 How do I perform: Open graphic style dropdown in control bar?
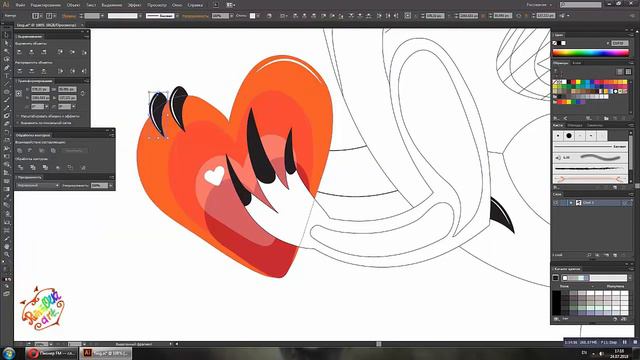pos(258,16)
